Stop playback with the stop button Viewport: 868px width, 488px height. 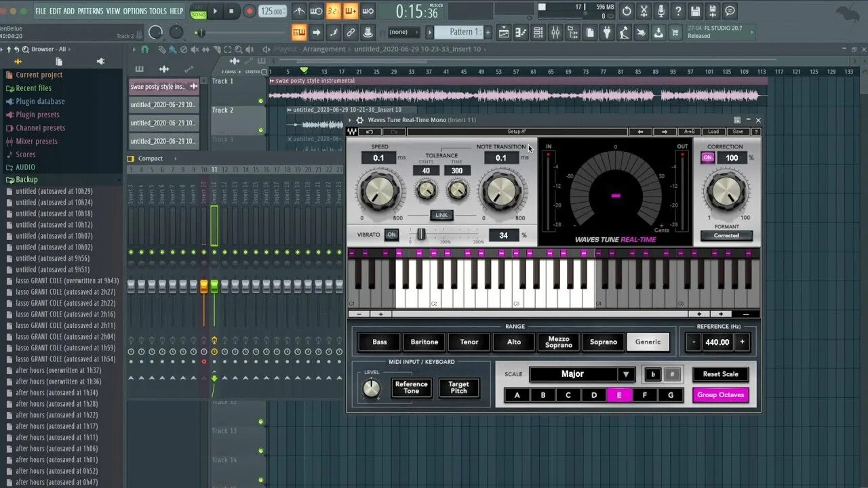231,11
